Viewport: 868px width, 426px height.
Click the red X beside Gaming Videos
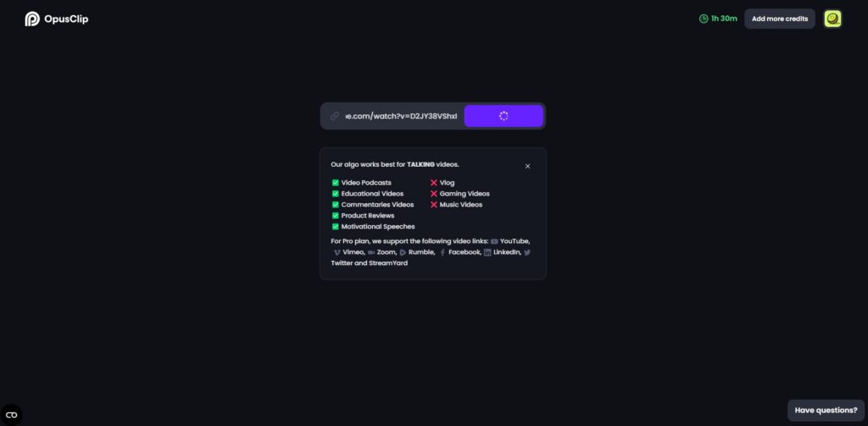pyautogui.click(x=434, y=194)
